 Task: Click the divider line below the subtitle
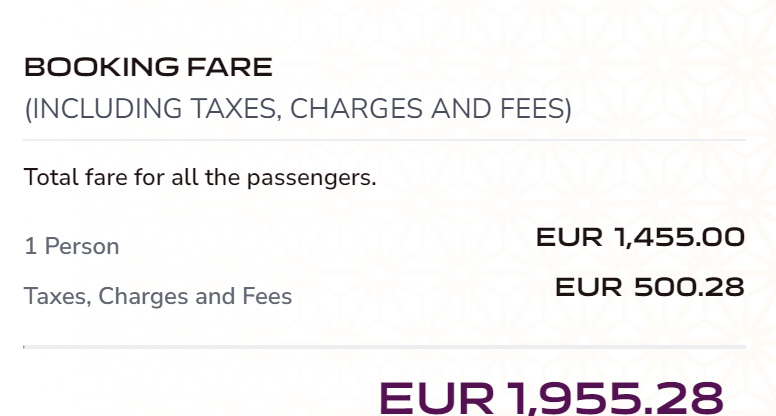pos(385,141)
